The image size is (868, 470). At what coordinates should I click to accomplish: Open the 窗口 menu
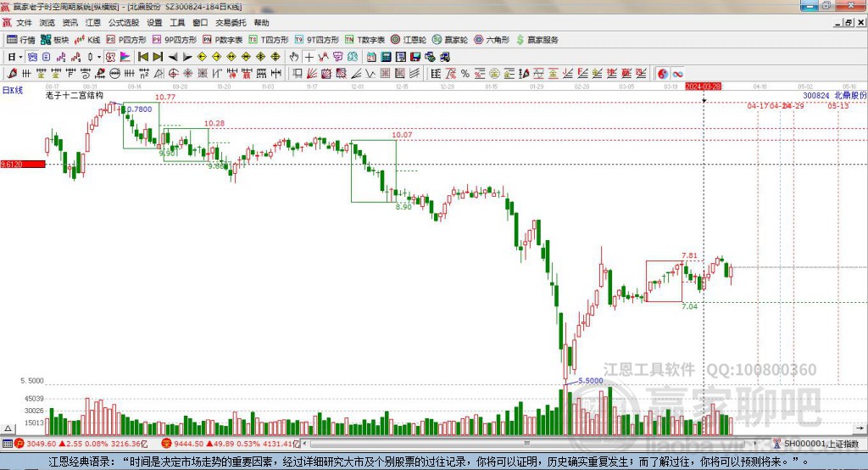click(x=200, y=23)
